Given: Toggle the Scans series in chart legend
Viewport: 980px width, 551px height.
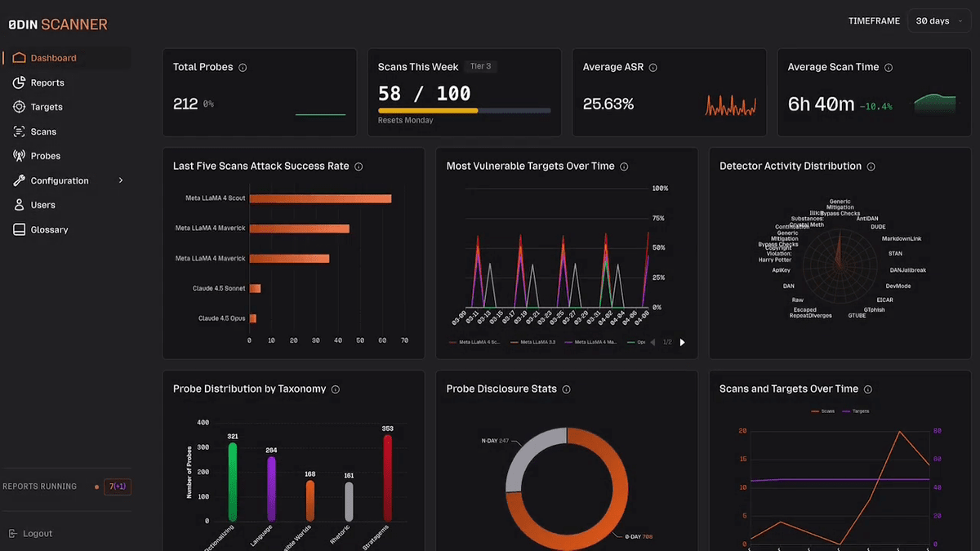Looking at the screenshot, I should pyautogui.click(x=822, y=411).
